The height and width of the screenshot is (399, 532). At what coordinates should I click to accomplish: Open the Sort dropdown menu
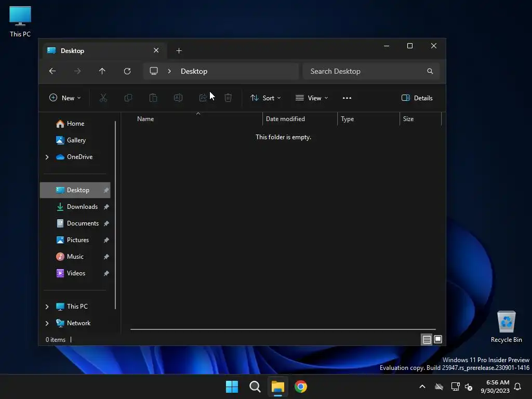265,98
